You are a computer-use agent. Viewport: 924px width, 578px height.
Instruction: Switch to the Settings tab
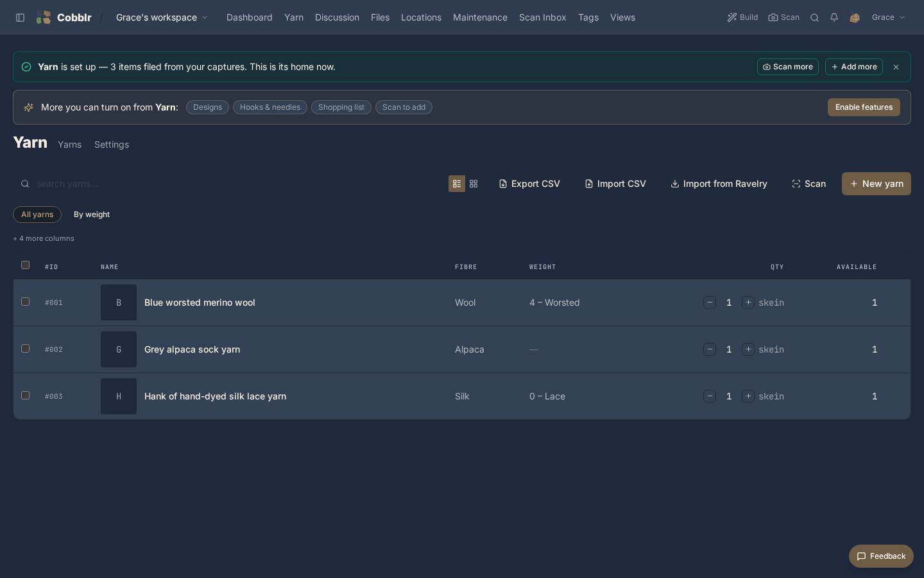point(112,144)
